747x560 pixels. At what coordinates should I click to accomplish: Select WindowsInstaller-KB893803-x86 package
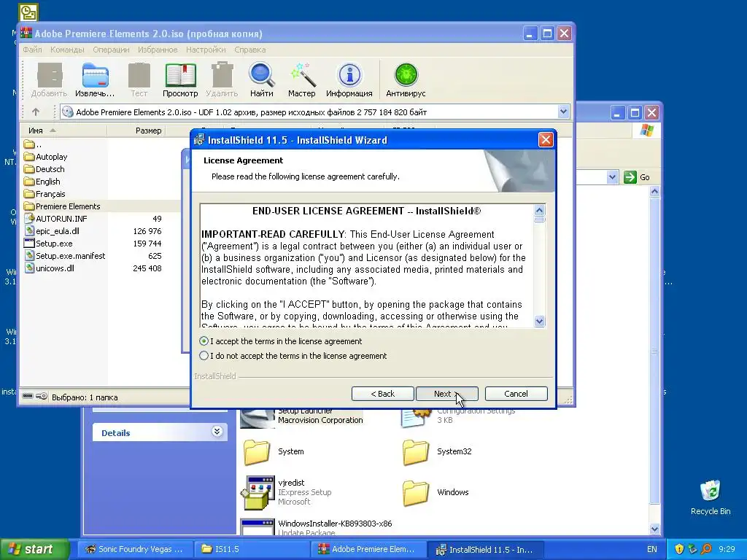(x=317, y=526)
